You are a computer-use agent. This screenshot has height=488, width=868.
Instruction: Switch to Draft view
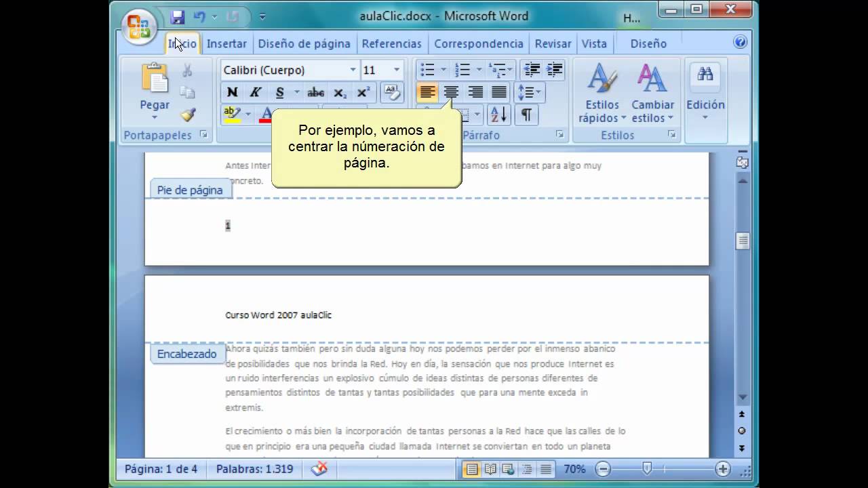coord(545,468)
